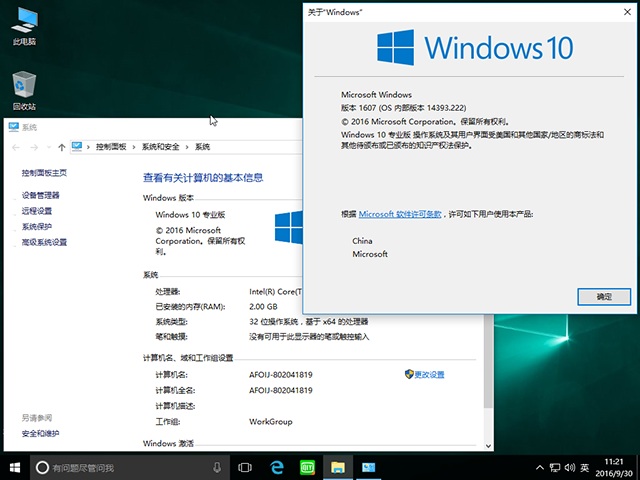Open 回收站 Recycle Bin desktop icon
Viewport: 640px width, 480px height.
[24, 87]
